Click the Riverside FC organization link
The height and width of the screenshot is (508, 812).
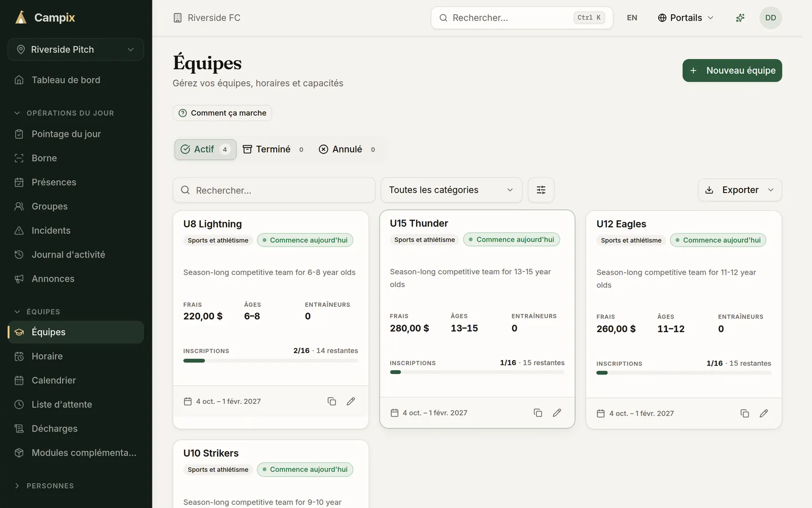tap(207, 18)
